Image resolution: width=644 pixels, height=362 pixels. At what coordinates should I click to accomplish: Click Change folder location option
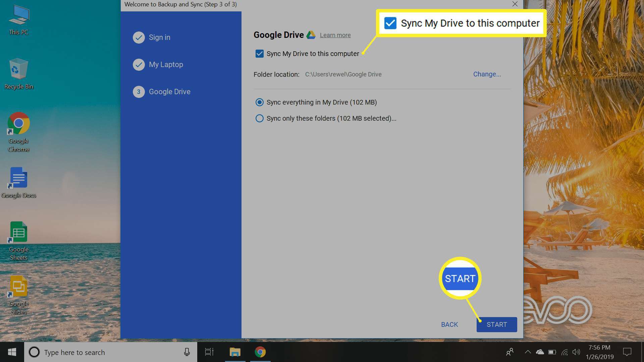(x=487, y=74)
